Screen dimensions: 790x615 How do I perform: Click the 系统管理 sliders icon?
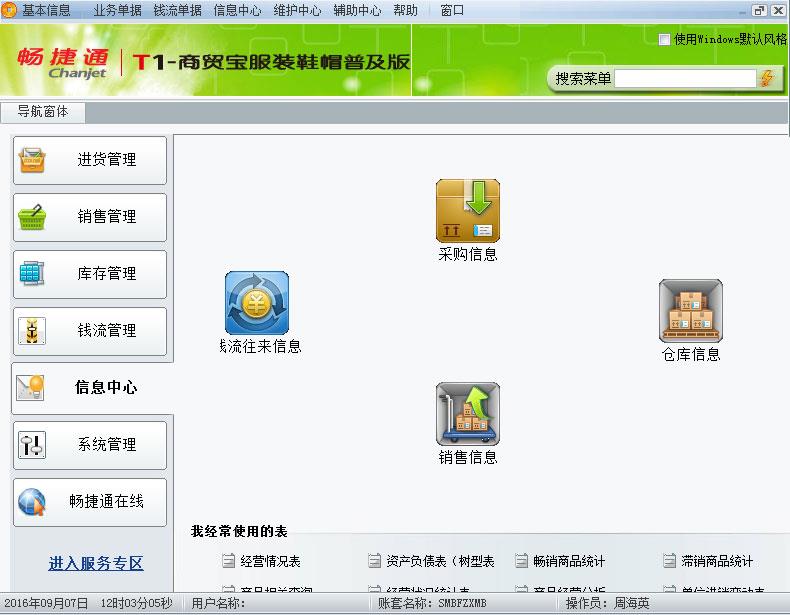click(x=32, y=445)
